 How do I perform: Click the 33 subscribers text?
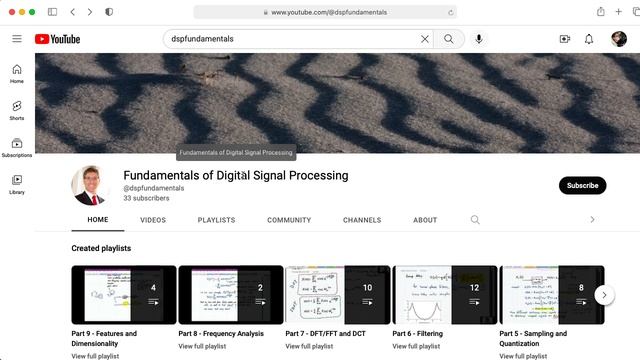(x=146, y=198)
